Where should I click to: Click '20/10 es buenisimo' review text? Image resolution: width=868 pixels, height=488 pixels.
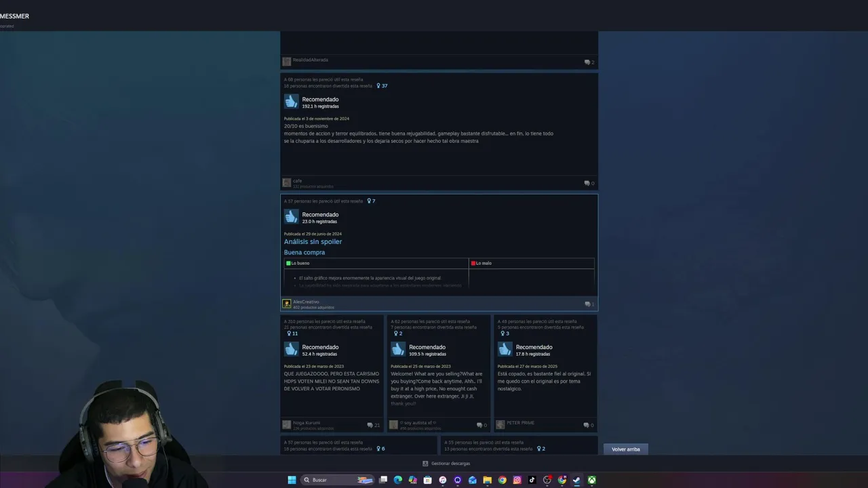tap(306, 126)
